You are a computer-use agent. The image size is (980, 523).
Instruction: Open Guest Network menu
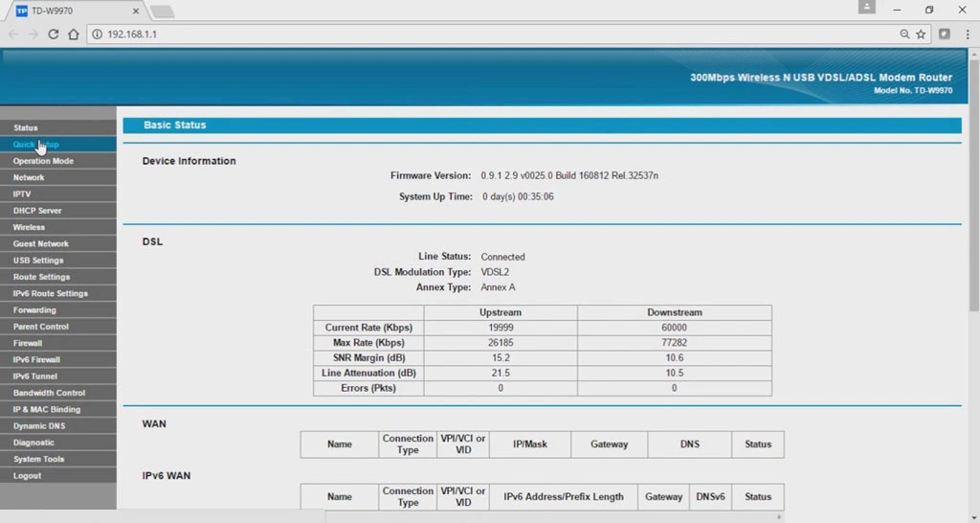[58, 243]
